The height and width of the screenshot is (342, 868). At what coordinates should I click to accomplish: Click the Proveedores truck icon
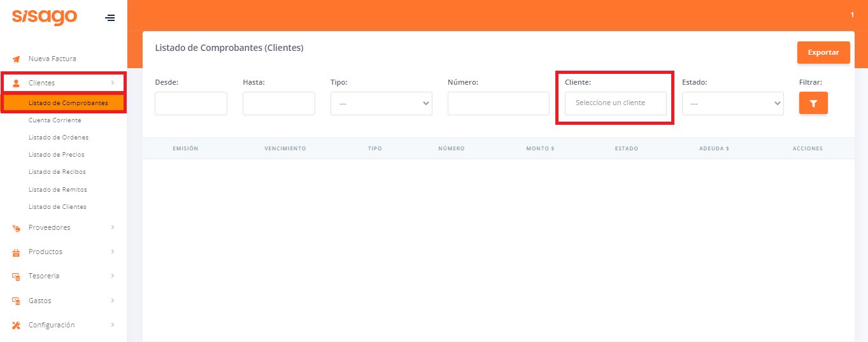coord(17,228)
